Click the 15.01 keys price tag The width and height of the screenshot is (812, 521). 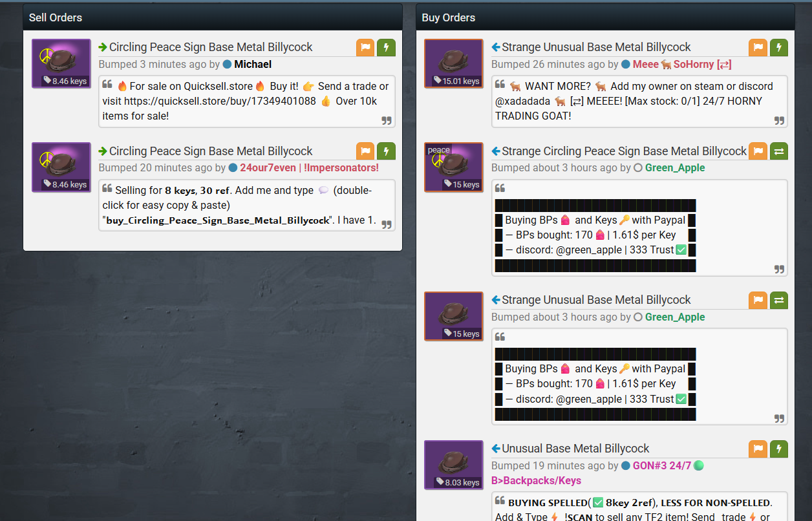pos(458,81)
